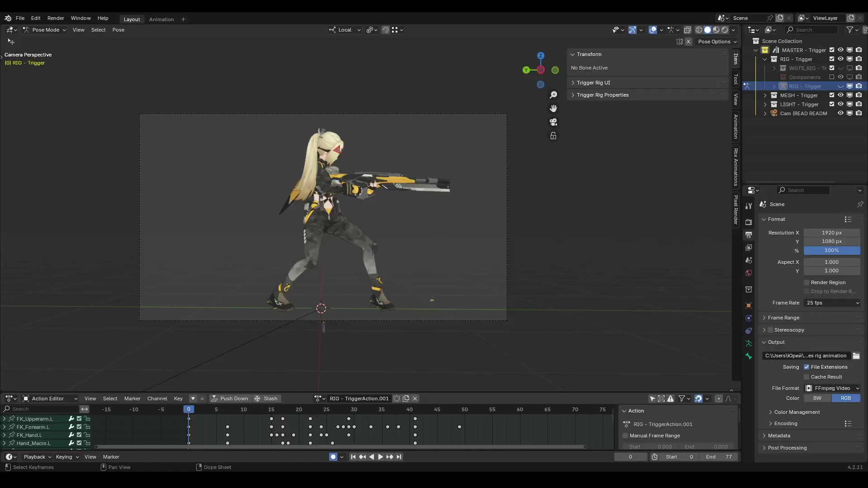Jump to previous keyframe
868x488 pixels.
362,457
